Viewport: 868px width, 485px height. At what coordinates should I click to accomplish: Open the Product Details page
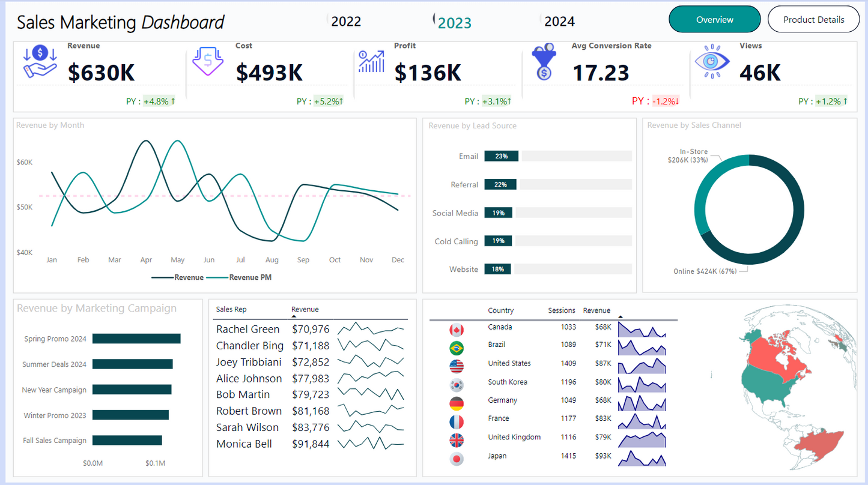click(x=813, y=19)
